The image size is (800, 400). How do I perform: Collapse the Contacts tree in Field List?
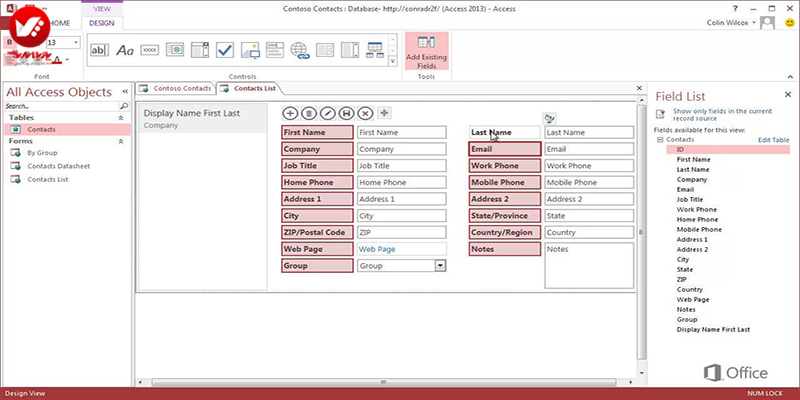coord(660,139)
